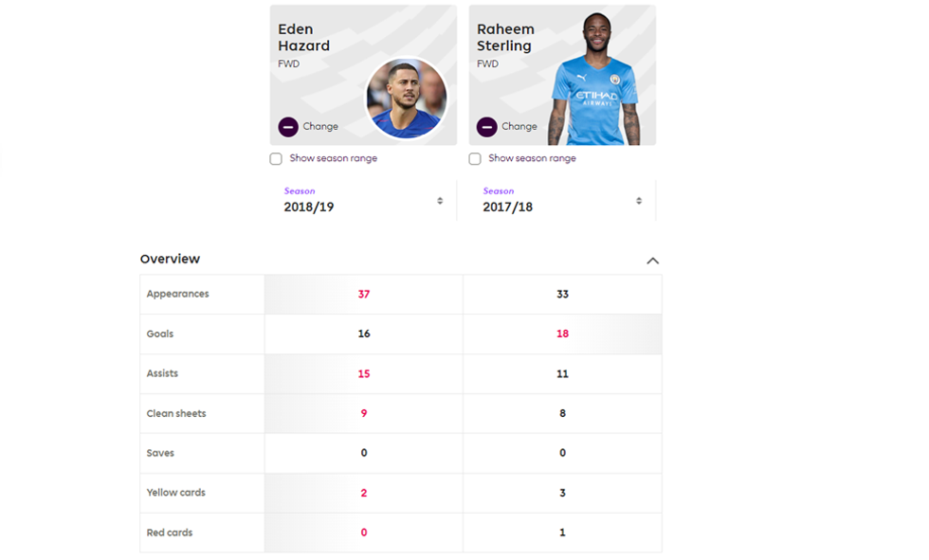929x560 pixels.
Task: Click the Overview section title
Action: [170, 259]
